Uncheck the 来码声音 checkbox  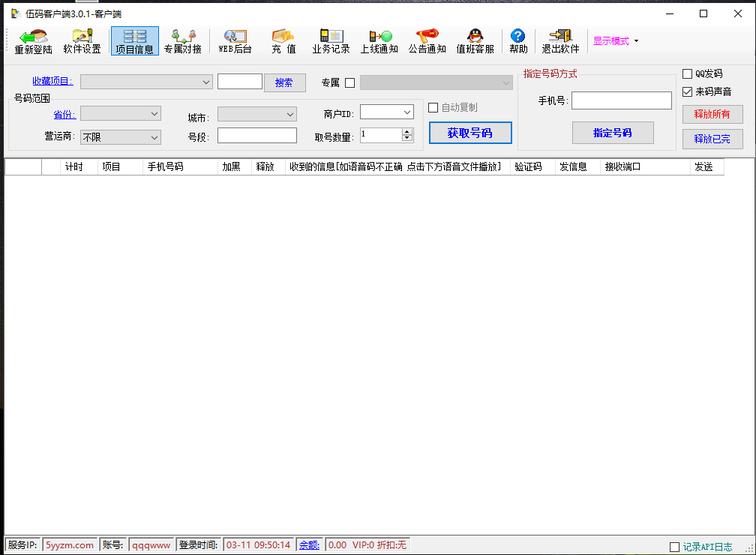[x=688, y=91]
